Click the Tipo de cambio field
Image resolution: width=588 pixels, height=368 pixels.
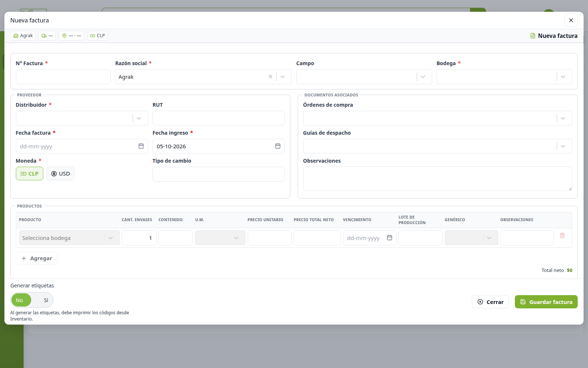(x=219, y=174)
